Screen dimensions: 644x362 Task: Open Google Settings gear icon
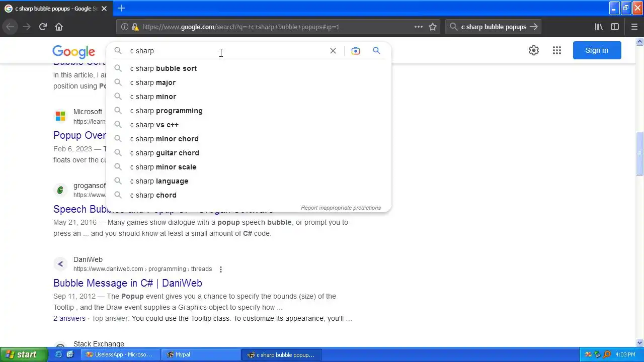pyautogui.click(x=534, y=50)
